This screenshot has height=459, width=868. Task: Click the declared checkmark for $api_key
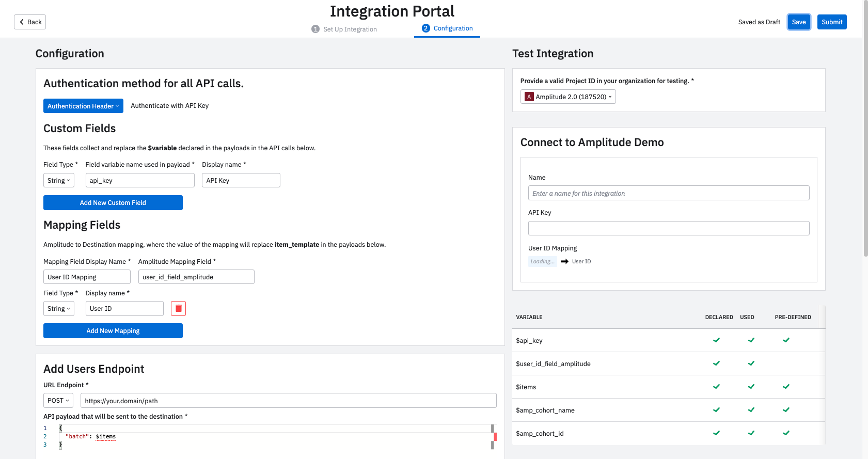(716, 340)
